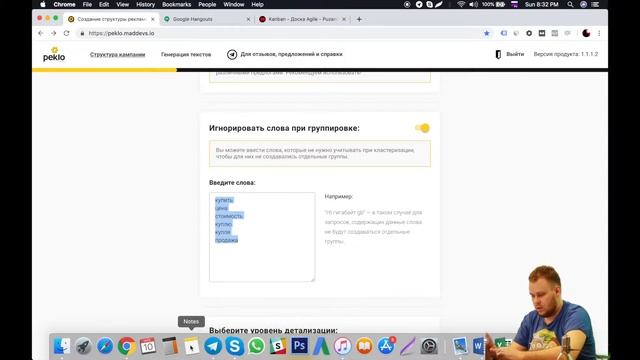640x360 pixels.
Task: Open the Edit menu
Action: [x=104, y=4]
